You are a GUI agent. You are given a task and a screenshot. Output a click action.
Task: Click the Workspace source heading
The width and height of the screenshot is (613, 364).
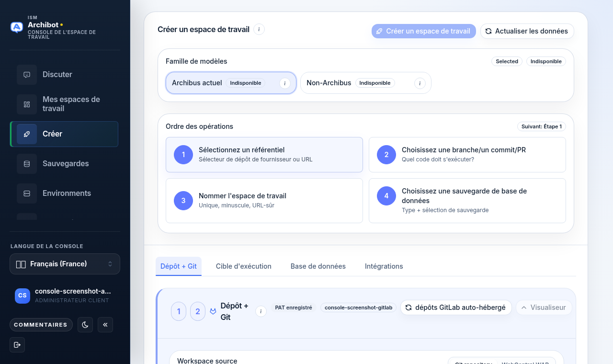[207, 361]
